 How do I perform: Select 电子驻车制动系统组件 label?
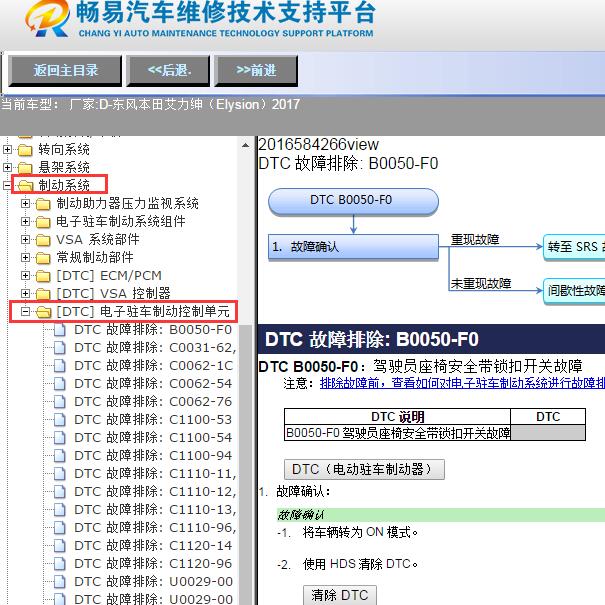tap(121, 221)
